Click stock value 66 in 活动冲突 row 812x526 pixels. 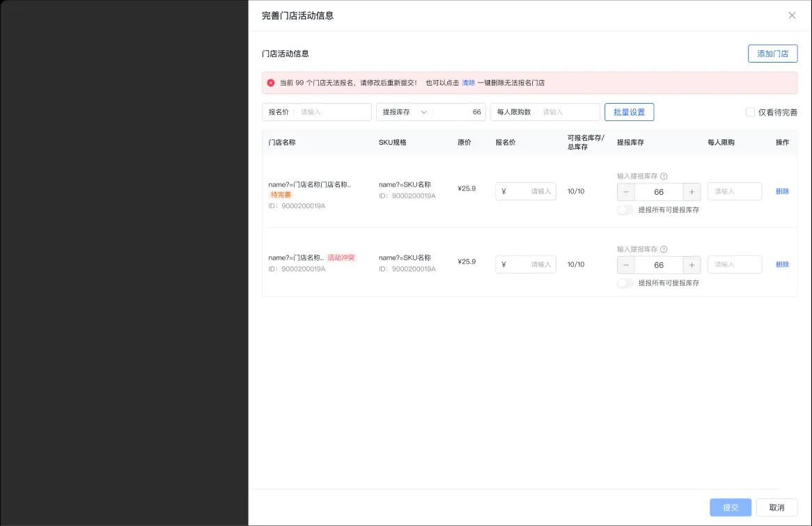coord(658,265)
